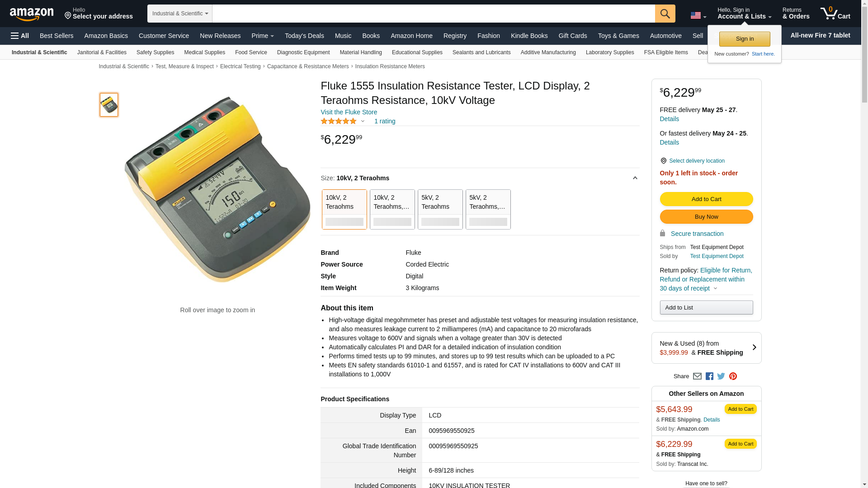Share via email envelope icon
Image resolution: width=868 pixels, height=488 pixels.
pos(697,376)
